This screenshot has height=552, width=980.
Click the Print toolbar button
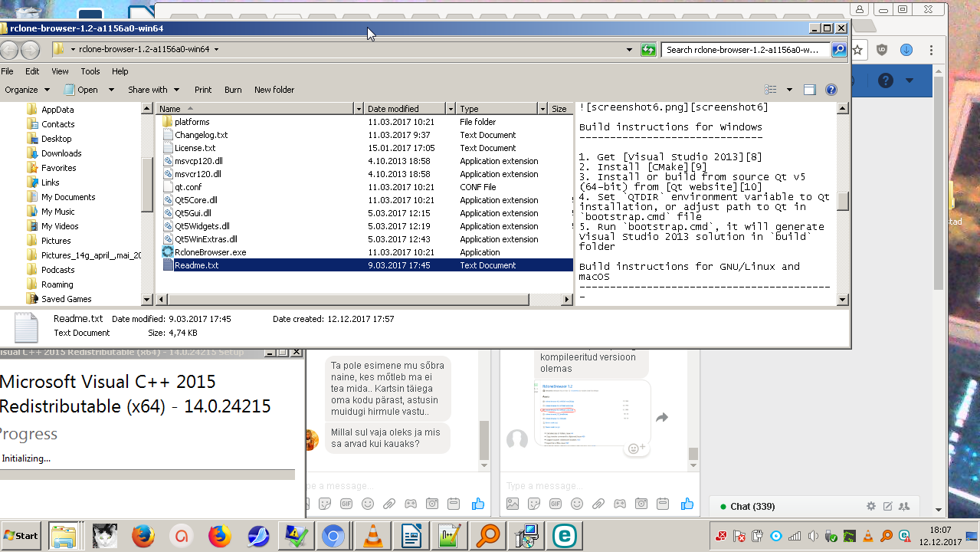point(203,90)
